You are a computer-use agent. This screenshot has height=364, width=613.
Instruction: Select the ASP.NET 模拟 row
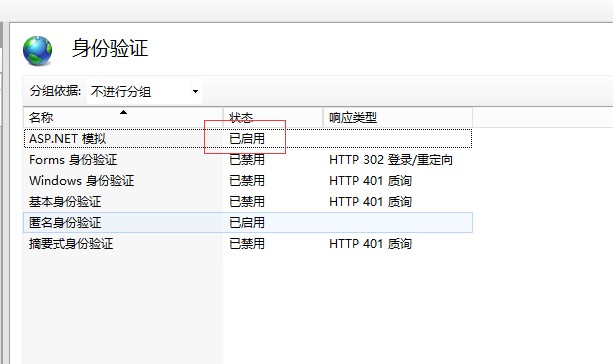pyautogui.click(x=248, y=138)
